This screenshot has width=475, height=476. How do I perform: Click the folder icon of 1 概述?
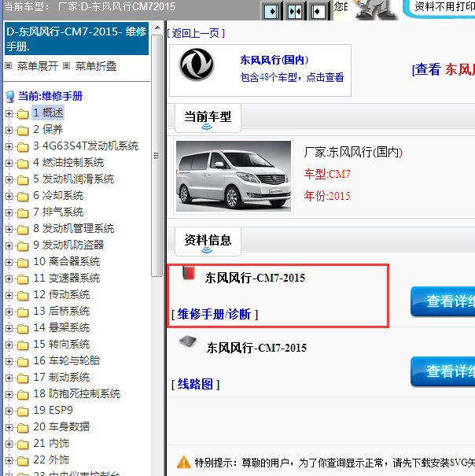[23, 114]
